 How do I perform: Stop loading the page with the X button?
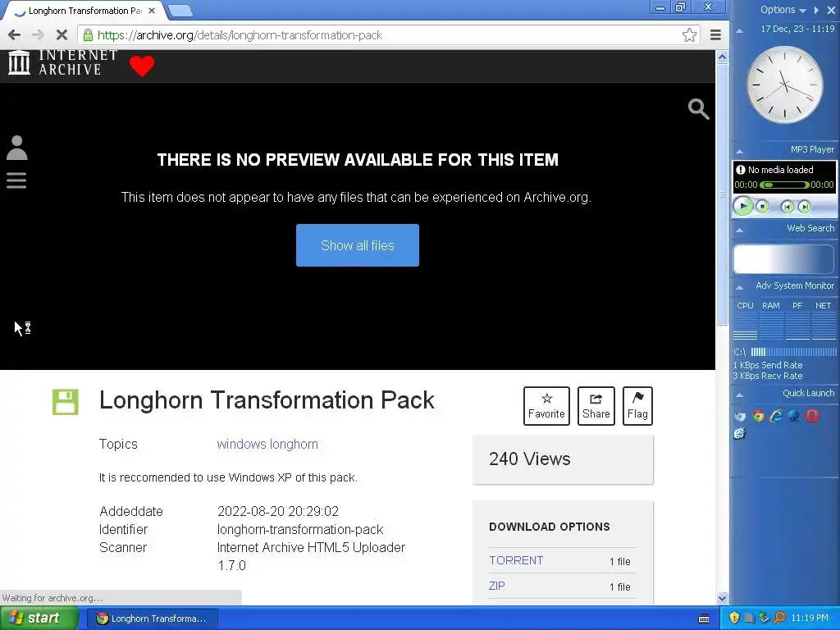click(x=62, y=34)
